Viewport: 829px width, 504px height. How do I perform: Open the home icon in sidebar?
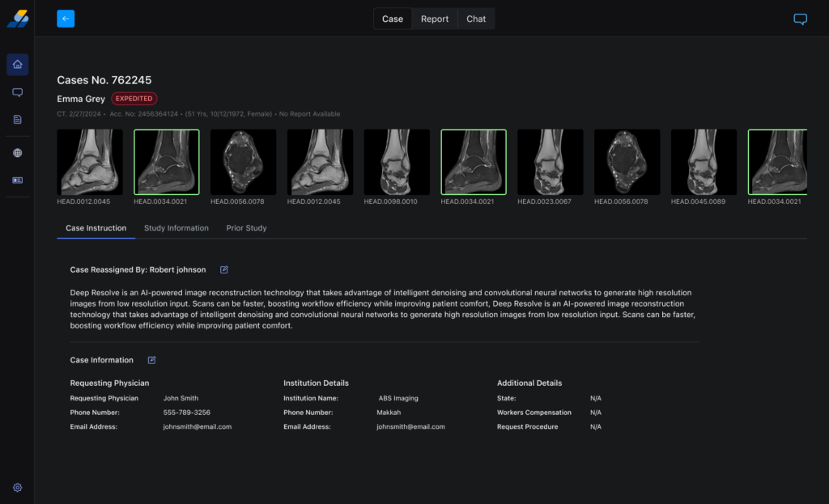pyautogui.click(x=18, y=65)
